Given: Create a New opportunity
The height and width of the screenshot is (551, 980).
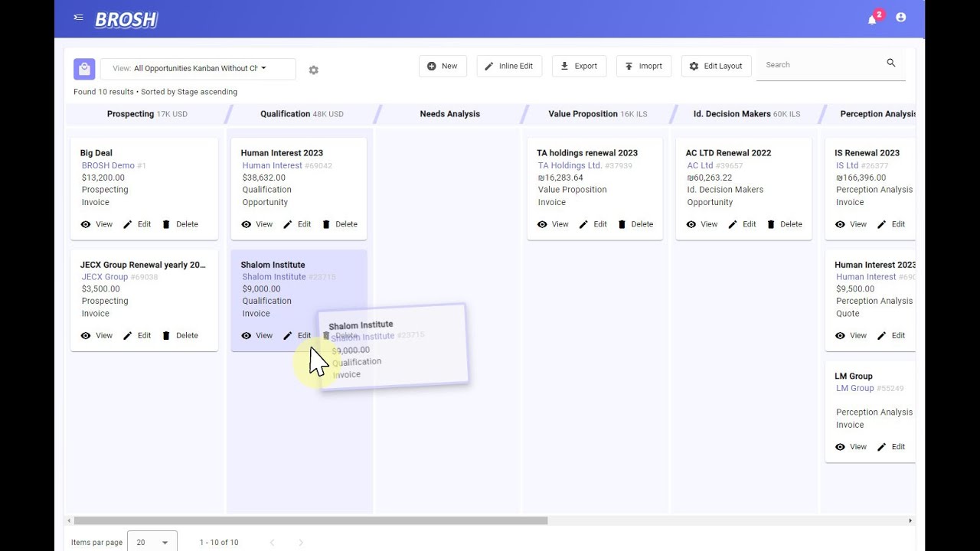Looking at the screenshot, I should click(443, 66).
